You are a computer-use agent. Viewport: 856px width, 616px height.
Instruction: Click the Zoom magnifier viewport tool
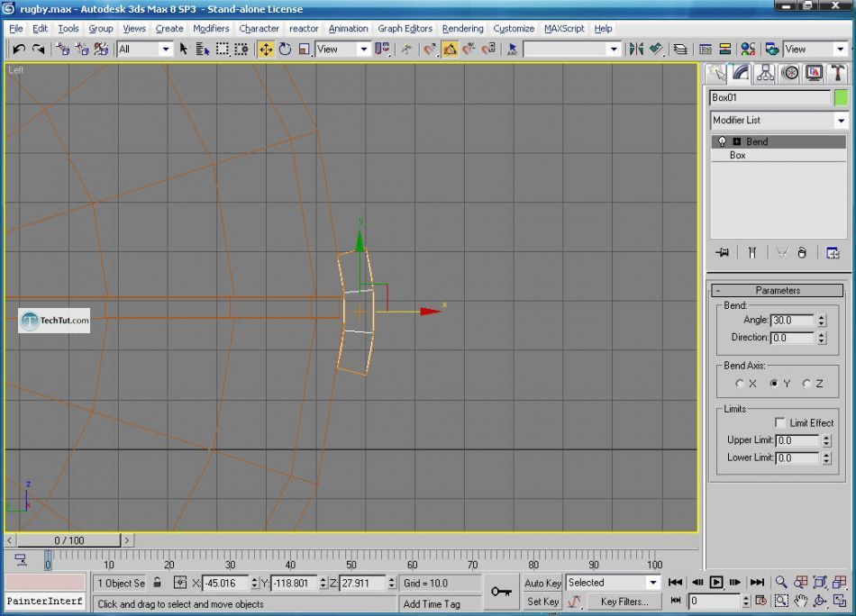pos(781,582)
